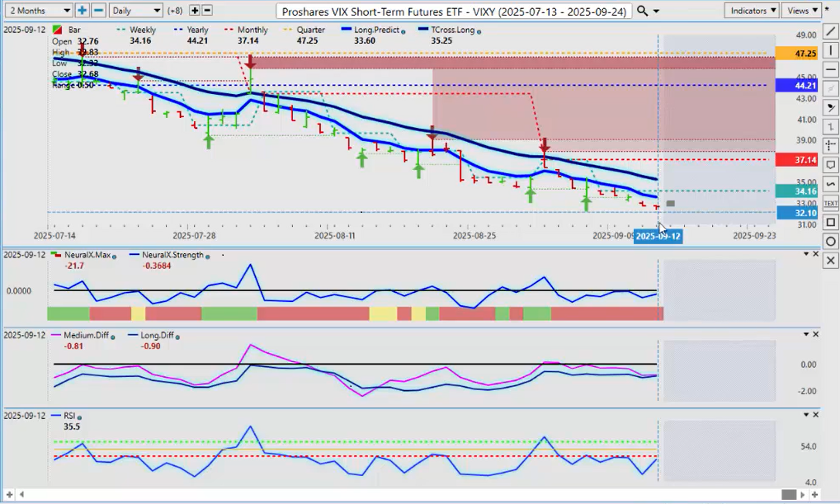Open Medium.Diff panel options arrow
840x504 pixels.
point(806,334)
